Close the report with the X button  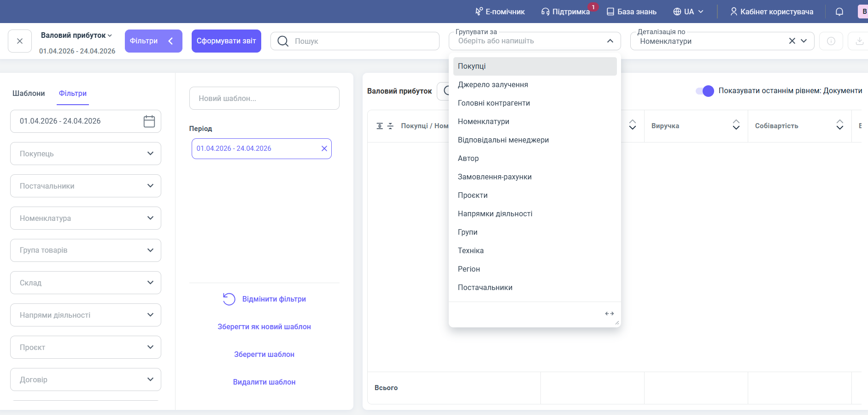pos(20,41)
